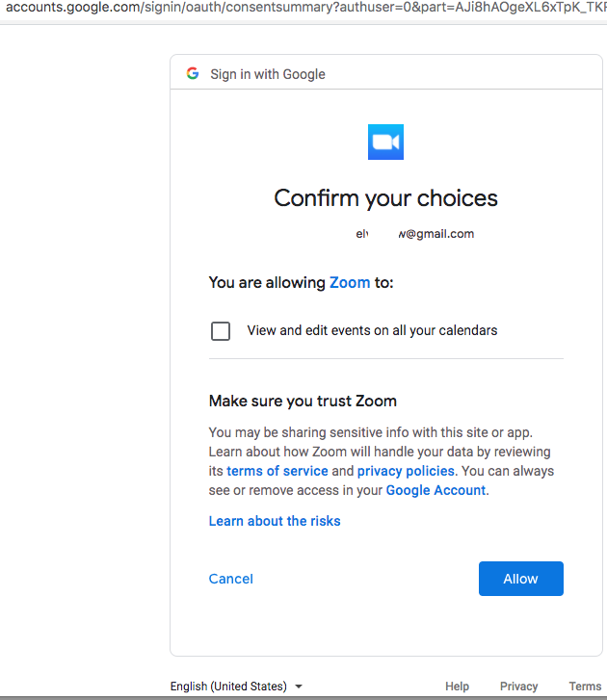Open the Terms footer link
Image resolution: width=607 pixels, height=700 pixels.
585,687
